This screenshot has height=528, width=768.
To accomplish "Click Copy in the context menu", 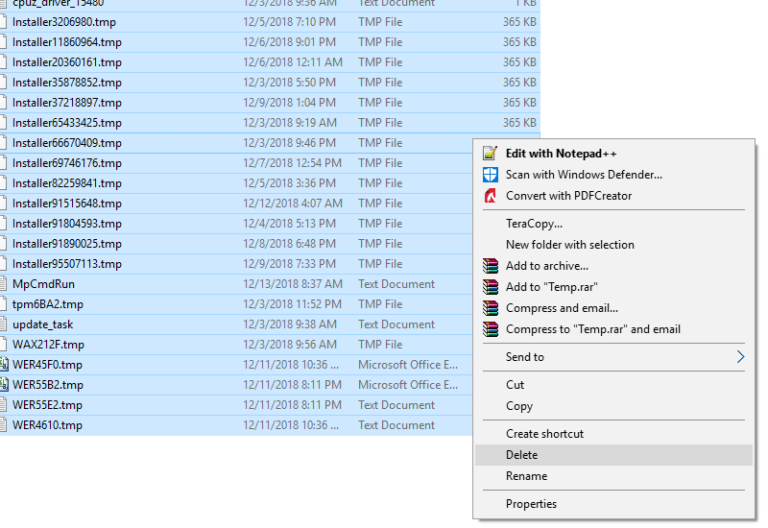I will (x=519, y=406).
